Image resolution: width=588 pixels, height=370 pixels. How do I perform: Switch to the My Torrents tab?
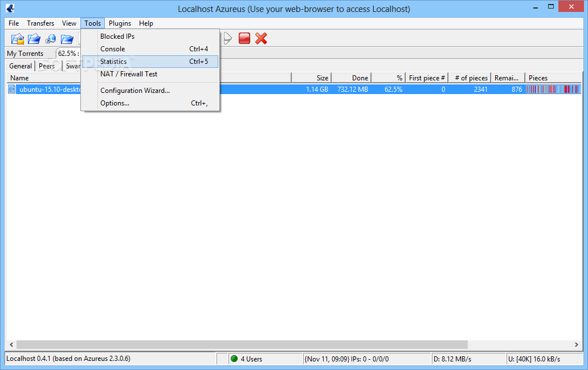pyautogui.click(x=25, y=53)
